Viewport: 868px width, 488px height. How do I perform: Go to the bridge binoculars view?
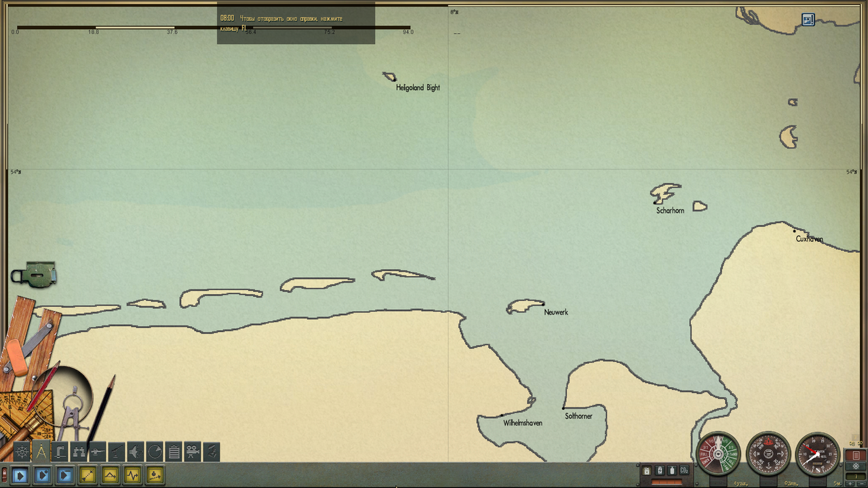[x=79, y=451]
